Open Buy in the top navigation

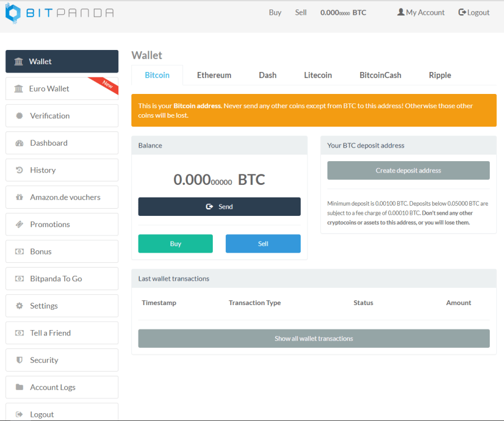pos(275,12)
